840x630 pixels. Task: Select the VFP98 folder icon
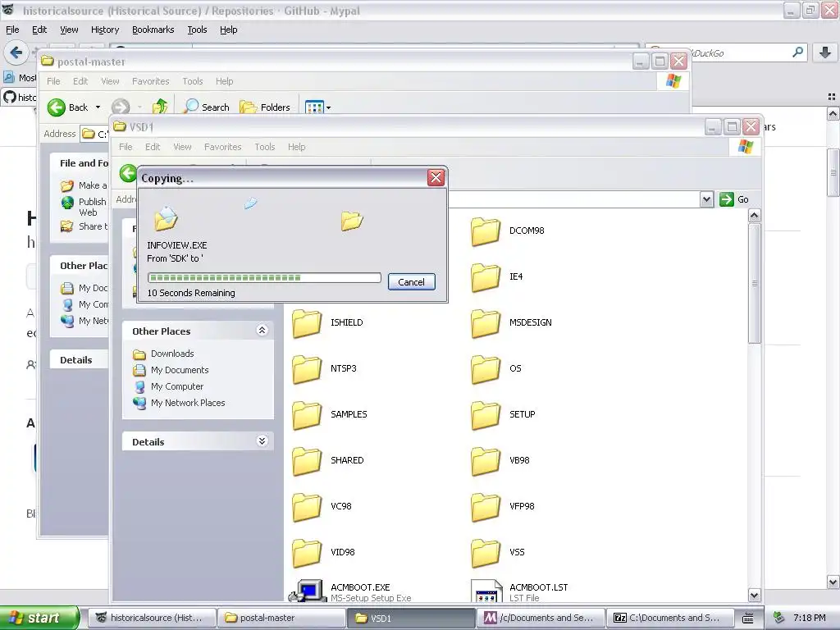coord(486,507)
